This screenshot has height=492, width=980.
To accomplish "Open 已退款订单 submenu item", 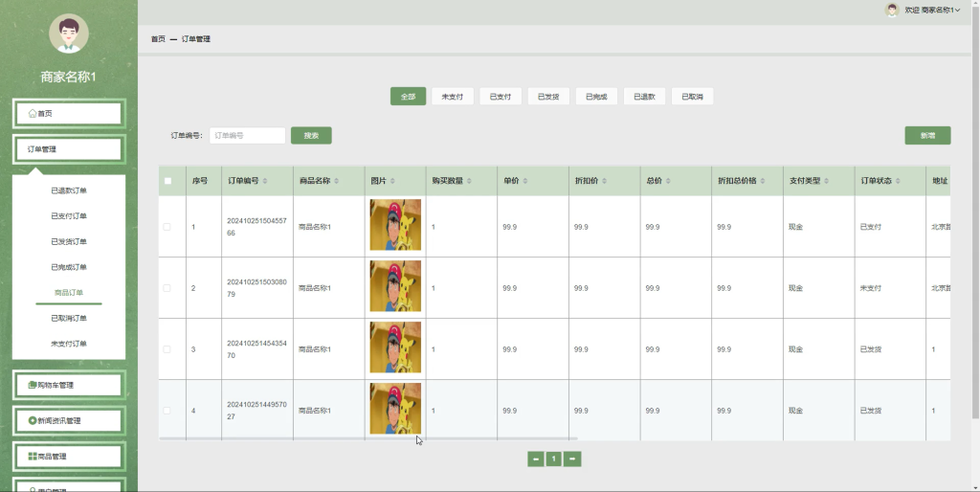I will 69,190.
